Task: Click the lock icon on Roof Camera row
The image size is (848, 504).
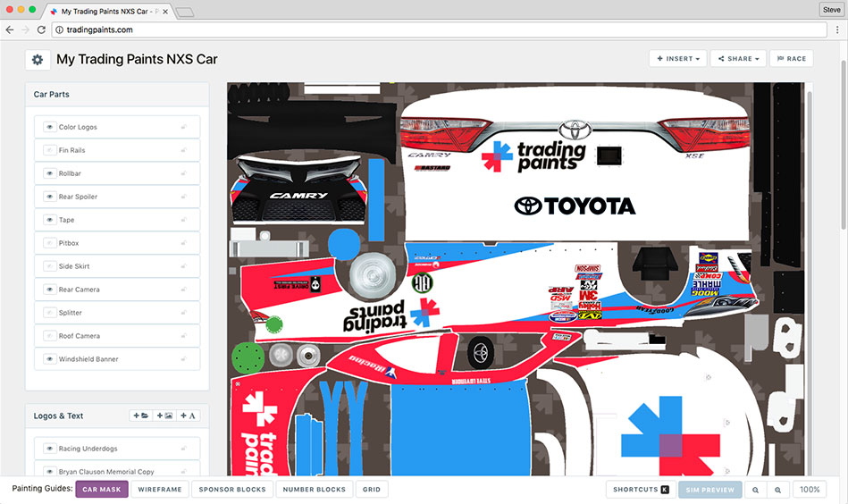Action: [x=184, y=336]
